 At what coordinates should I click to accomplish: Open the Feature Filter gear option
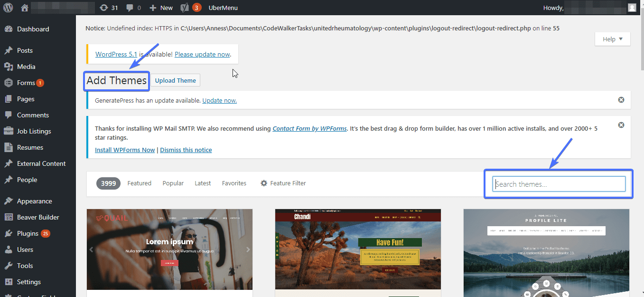pyautogui.click(x=283, y=183)
